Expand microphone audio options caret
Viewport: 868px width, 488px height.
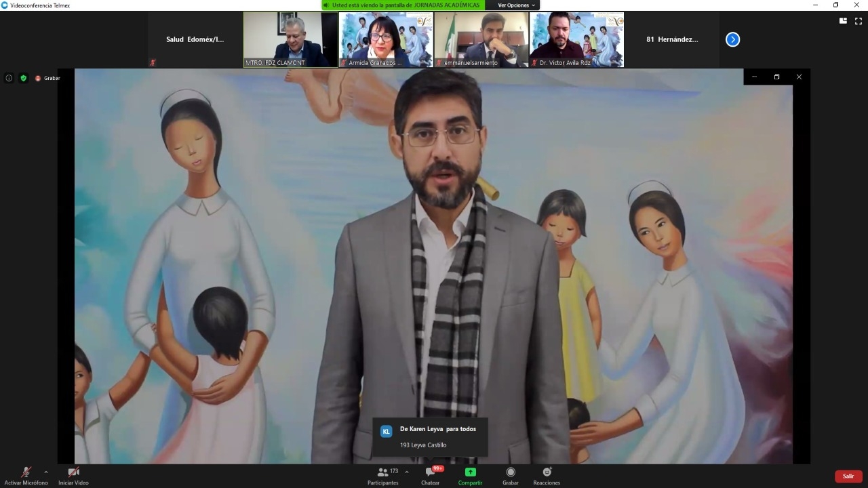46,472
